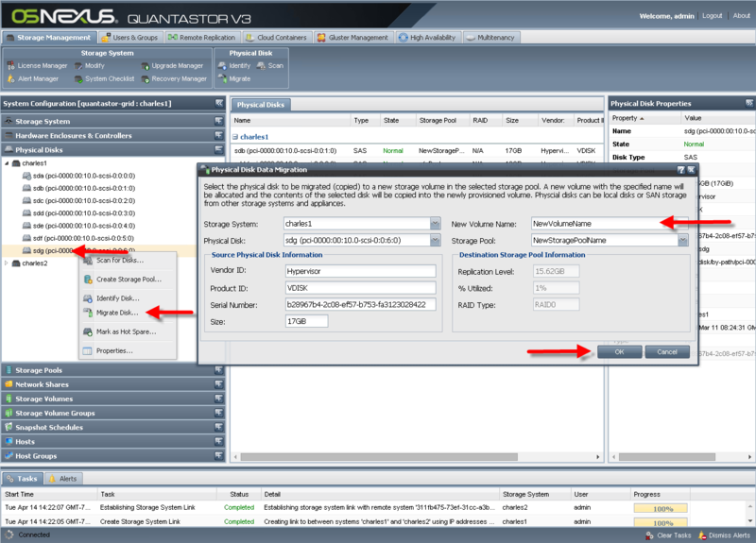Click the New Volume Name field

[610, 224]
